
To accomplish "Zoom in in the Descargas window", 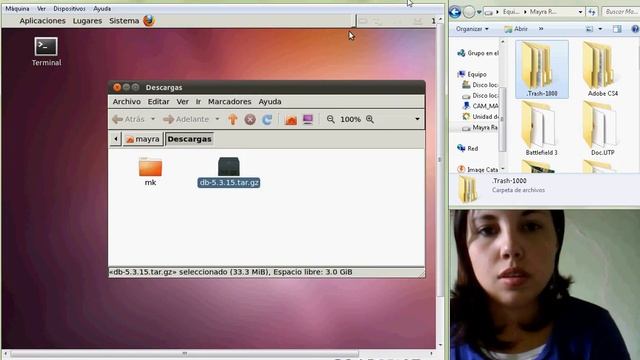I will [370, 119].
